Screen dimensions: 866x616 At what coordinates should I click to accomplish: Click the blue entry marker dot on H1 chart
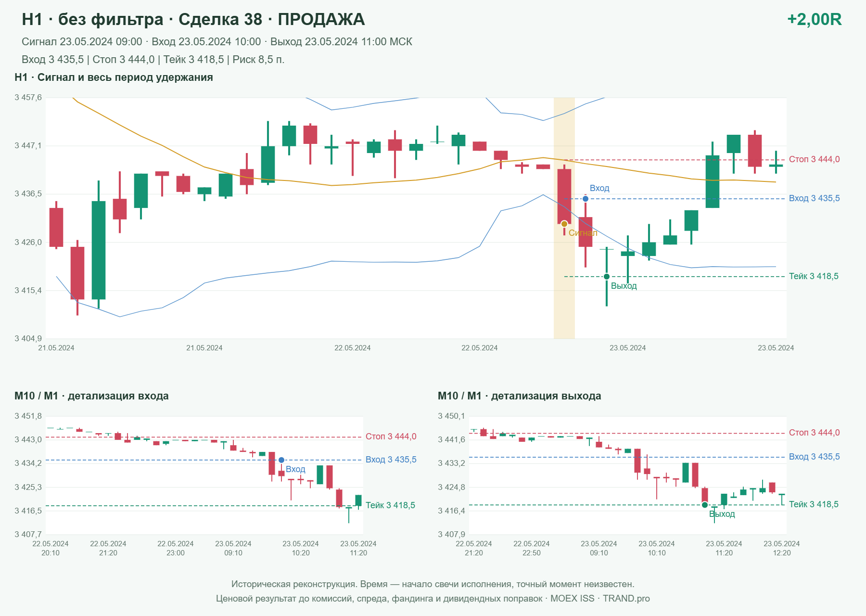coord(586,199)
